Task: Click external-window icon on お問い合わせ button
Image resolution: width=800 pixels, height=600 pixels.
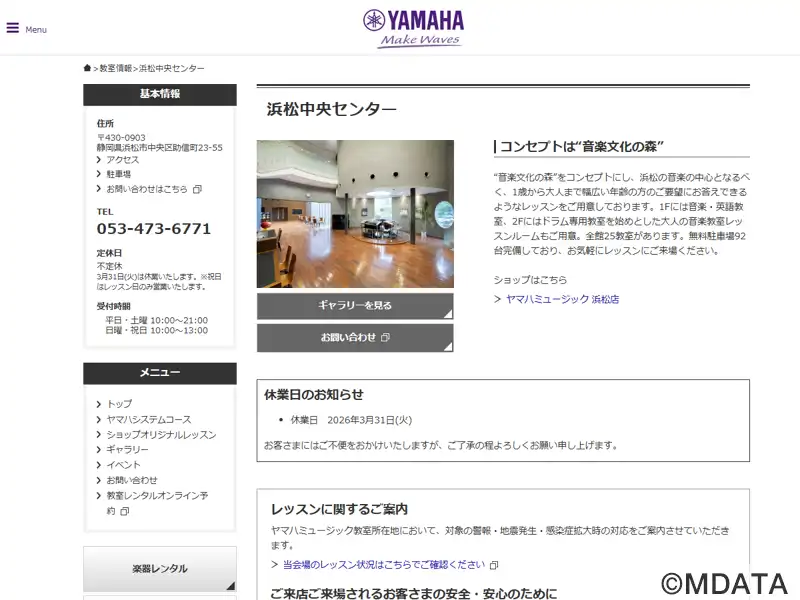Action: pos(386,337)
